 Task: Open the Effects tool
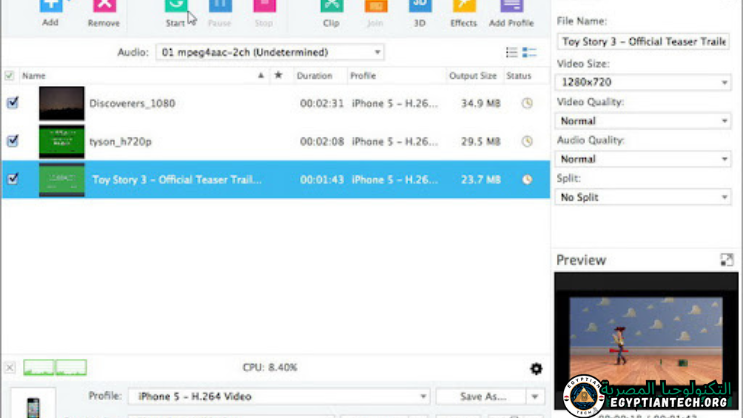[464, 8]
